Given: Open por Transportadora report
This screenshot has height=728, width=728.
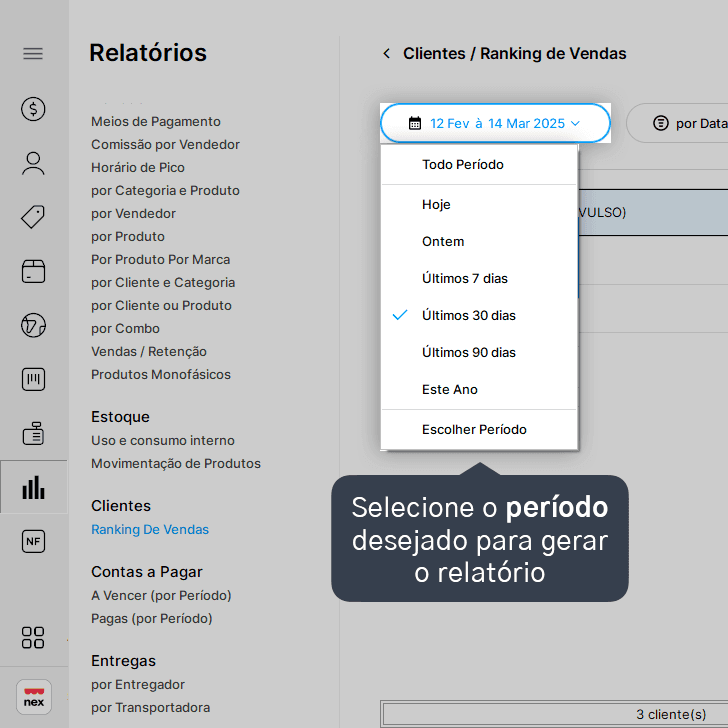Looking at the screenshot, I should (x=150, y=708).
